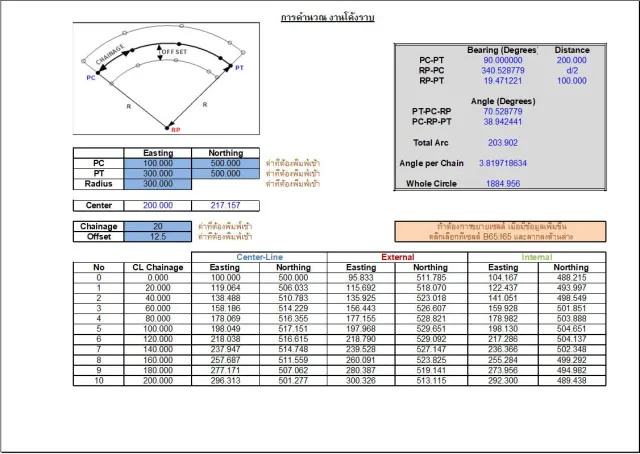Click CL Chainage cell 20.000
The width and height of the screenshot is (640, 454).
(158, 288)
